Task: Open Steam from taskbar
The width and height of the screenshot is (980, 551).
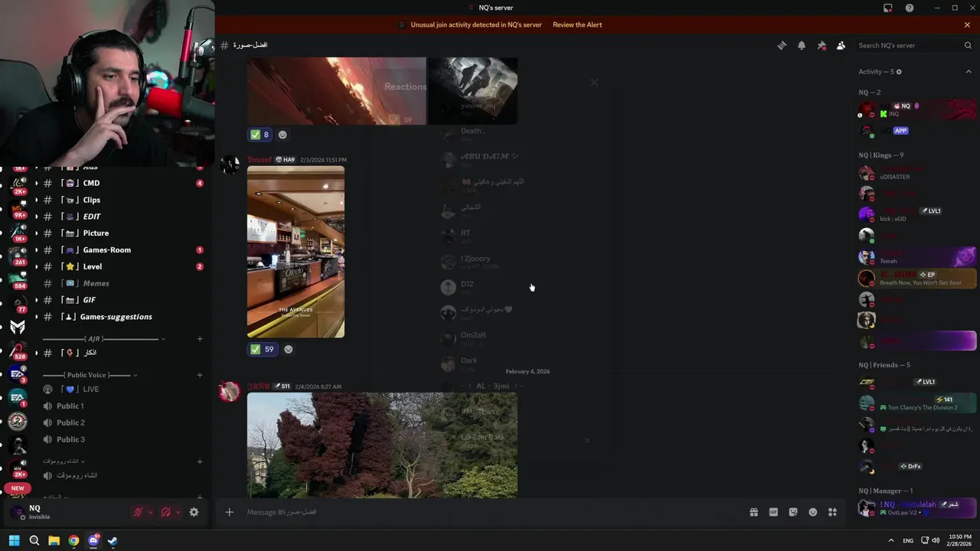Action: [x=113, y=540]
